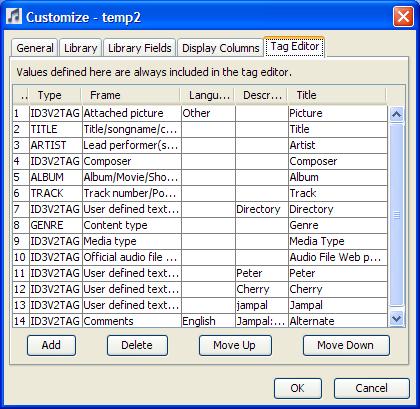
Task: Click the Comments frame cell
Action: (132, 321)
